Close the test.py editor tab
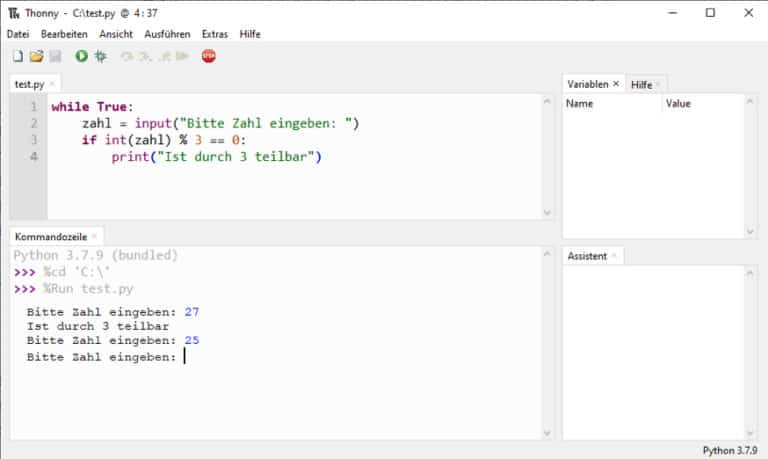This screenshot has width=768, height=459. 52,85
